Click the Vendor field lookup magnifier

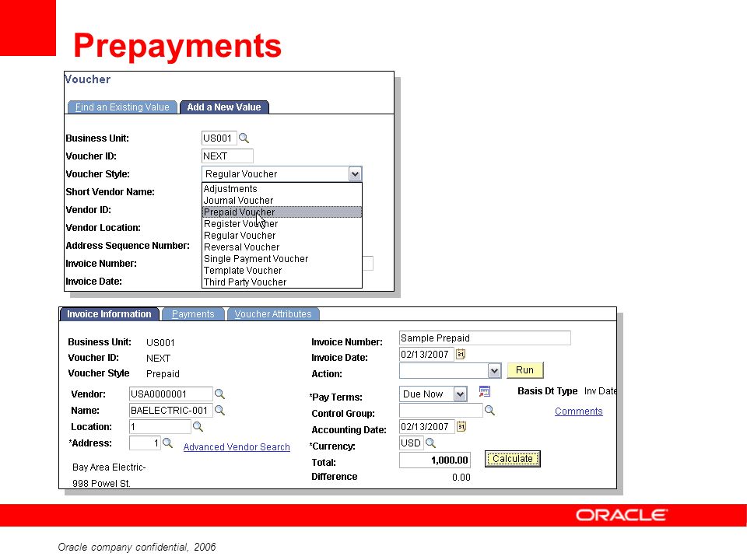219,394
